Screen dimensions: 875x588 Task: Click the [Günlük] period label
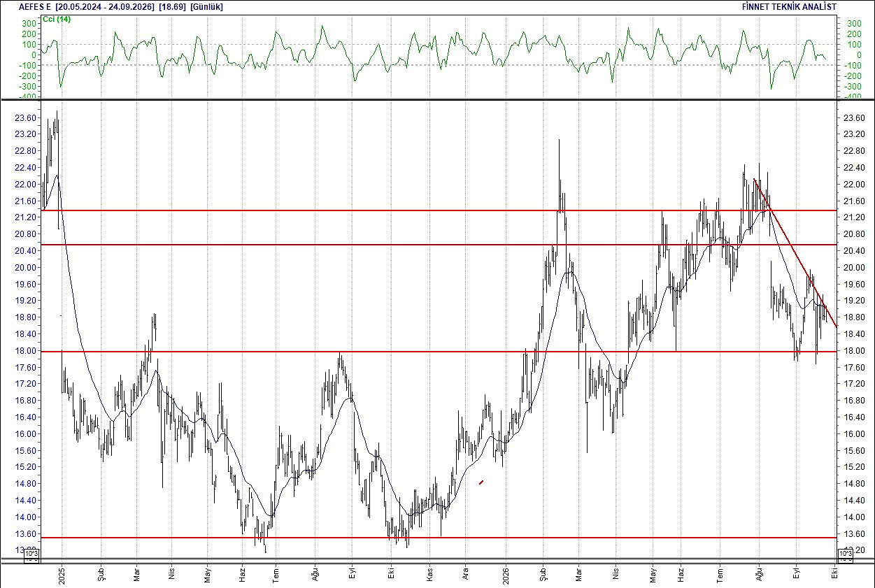(206, 6)
